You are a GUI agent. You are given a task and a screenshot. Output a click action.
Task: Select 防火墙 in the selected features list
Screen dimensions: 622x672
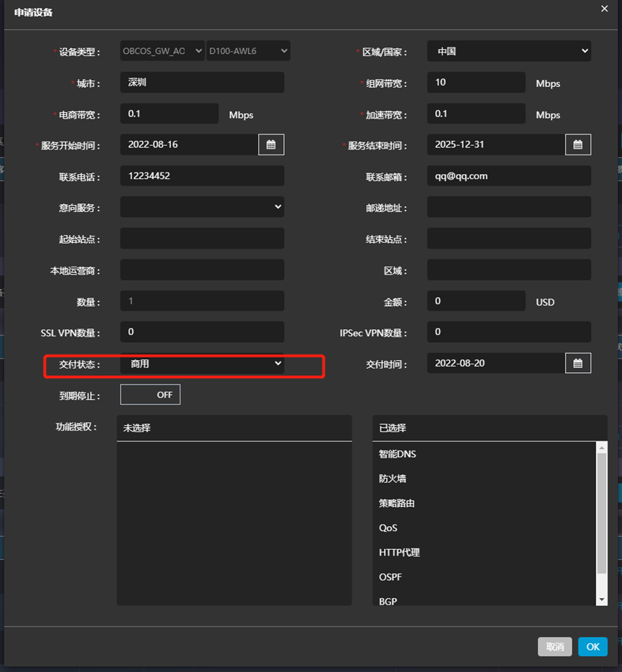click(x=393, y=479)
